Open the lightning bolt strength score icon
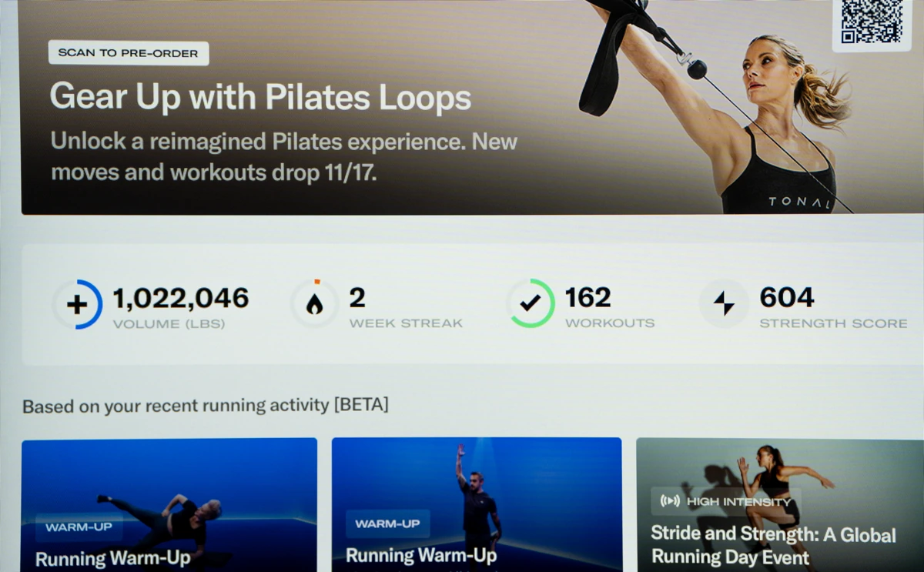The width and height of the screenshot is (924, 572). click(x=724, y=303)
